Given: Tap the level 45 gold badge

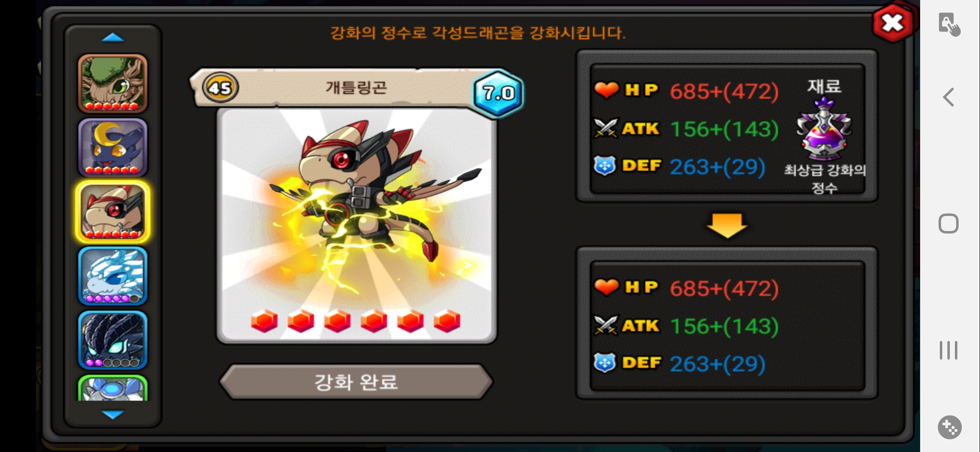Looking at the screenshot, I should pos(220,88).
